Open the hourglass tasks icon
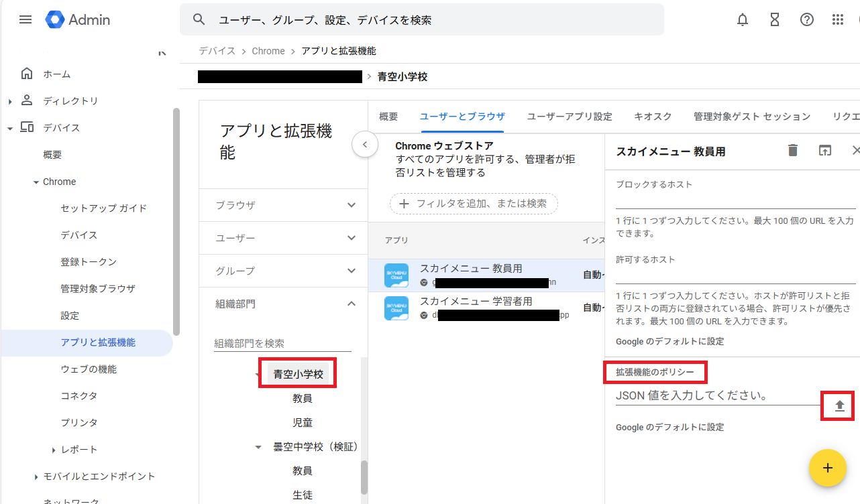The height and width of the screenshot is (504, 860). tap(775, 19)
